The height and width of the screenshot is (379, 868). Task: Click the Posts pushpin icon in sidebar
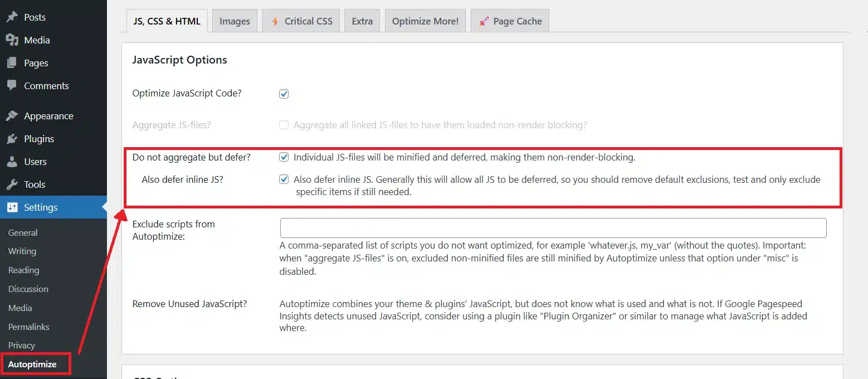pos(12,17)
